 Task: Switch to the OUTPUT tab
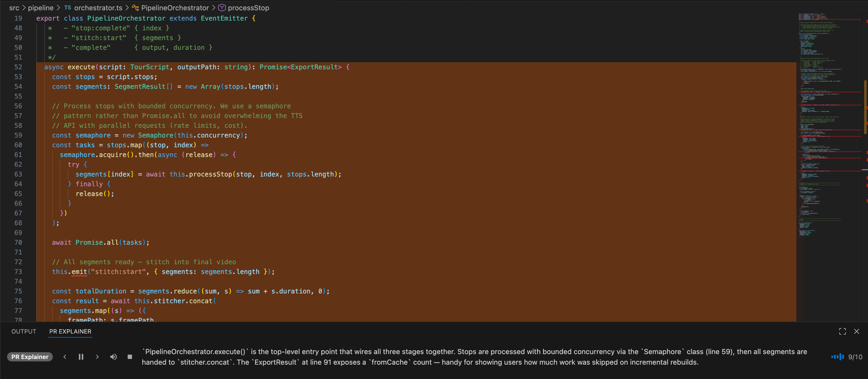24,332
